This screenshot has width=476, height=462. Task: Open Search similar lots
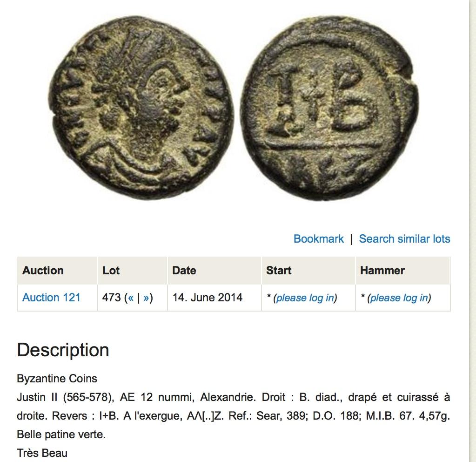(x=404, y=239)
